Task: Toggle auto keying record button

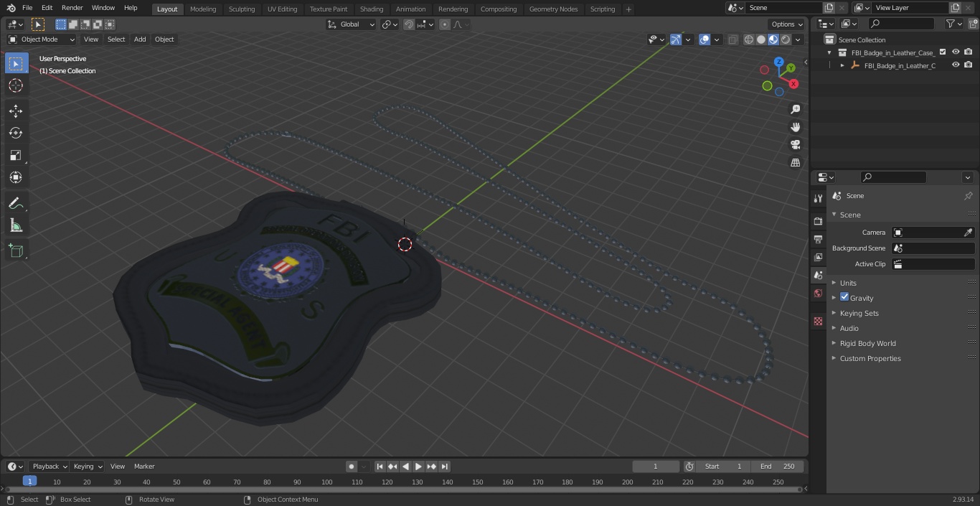Action: coord(352,467)
